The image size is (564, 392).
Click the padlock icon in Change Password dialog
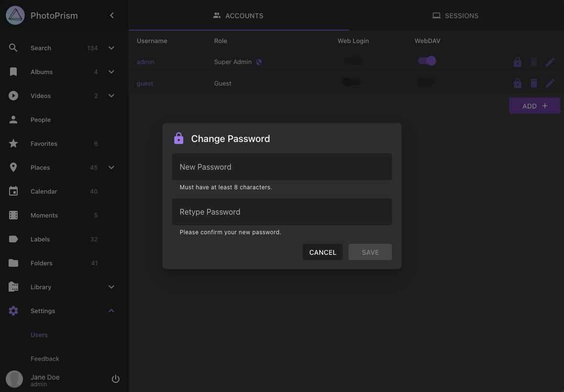pyautogui.click(x=179, y=138)
